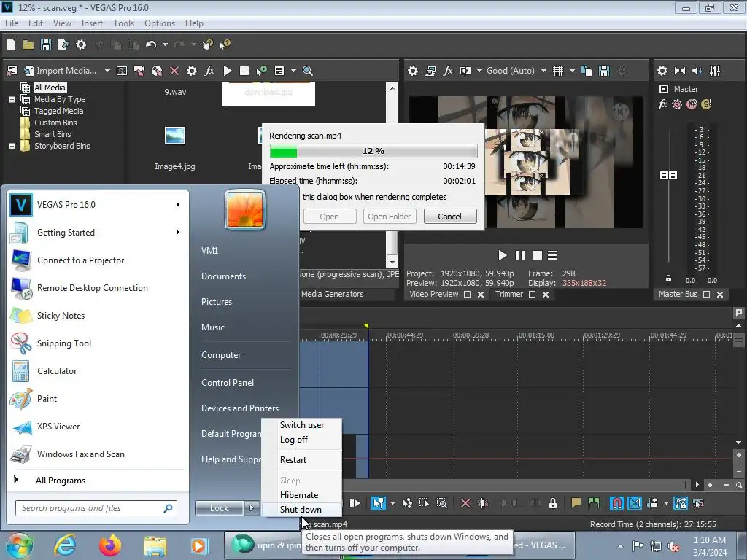The width and height of the screenshot is (747, 560).
Task: Toggle the Master Bus fader lock
Action: (668, 278)
